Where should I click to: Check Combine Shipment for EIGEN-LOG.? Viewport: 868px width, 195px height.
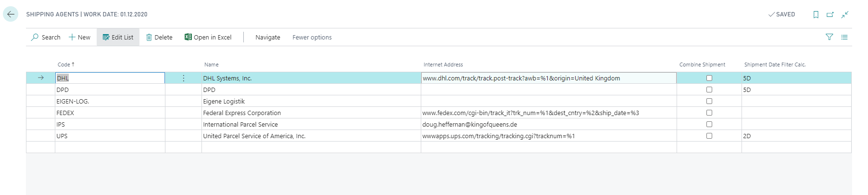709,101
